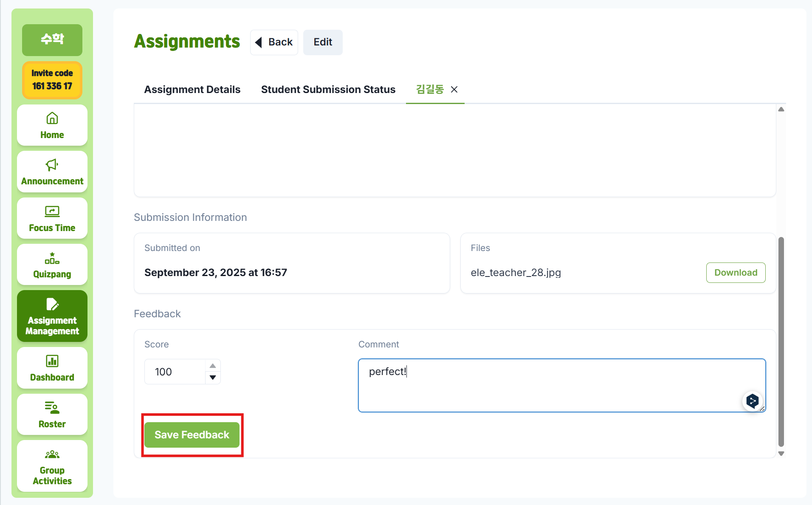The image size is (812, 505).
Task: Open Announcement megaphone icon
Action: point(52,165)
